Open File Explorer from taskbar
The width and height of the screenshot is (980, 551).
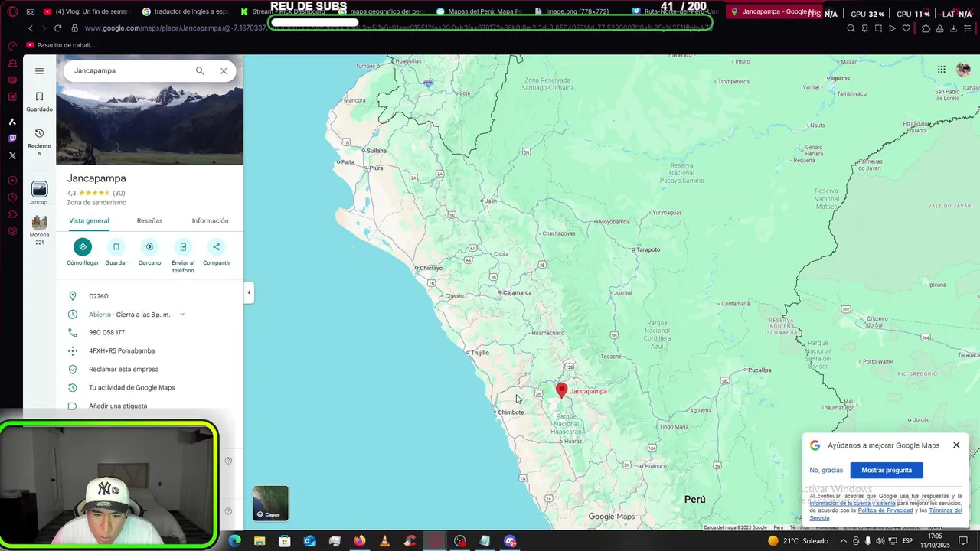260,541
